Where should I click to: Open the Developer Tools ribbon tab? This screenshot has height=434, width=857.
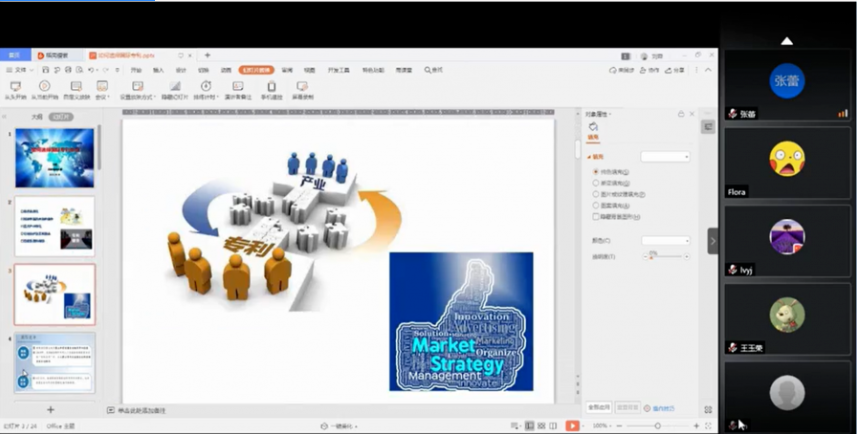coord(338,71)
